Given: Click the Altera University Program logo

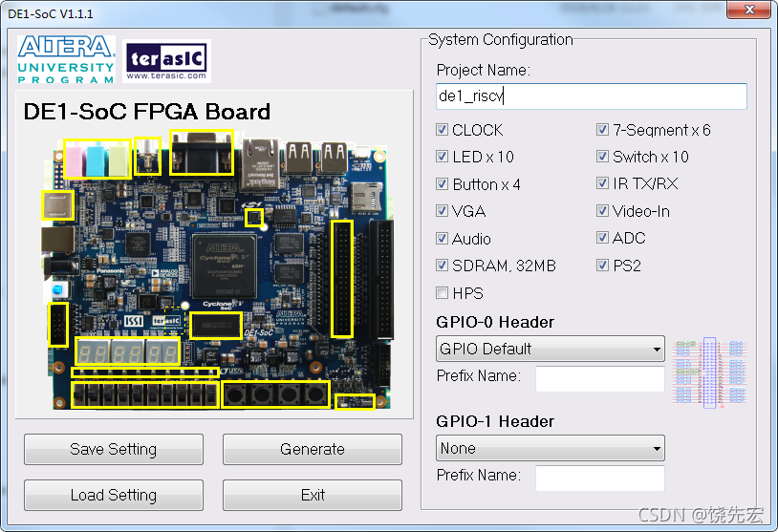Looking at the screenshot, I should [x=66, y=59].
